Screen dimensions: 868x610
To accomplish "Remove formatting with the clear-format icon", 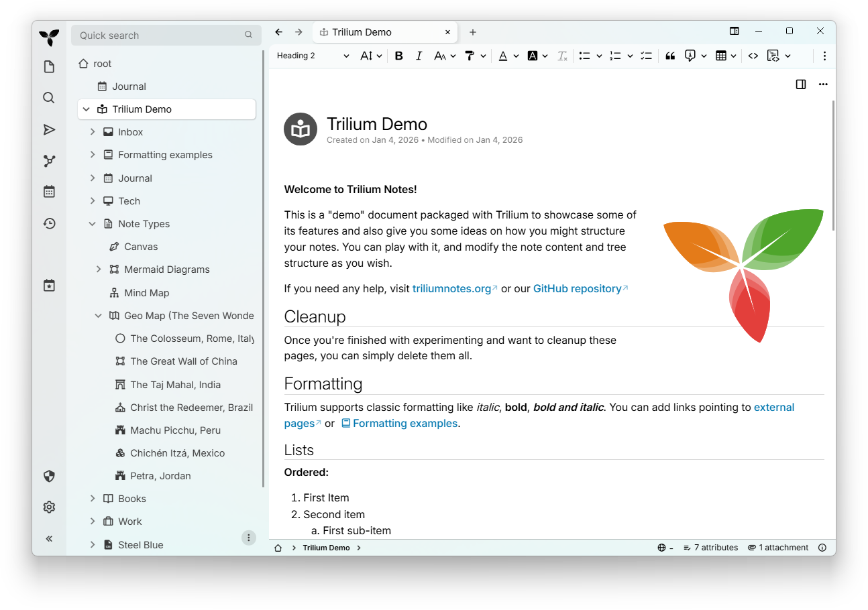I will click(x=562, y=56).
